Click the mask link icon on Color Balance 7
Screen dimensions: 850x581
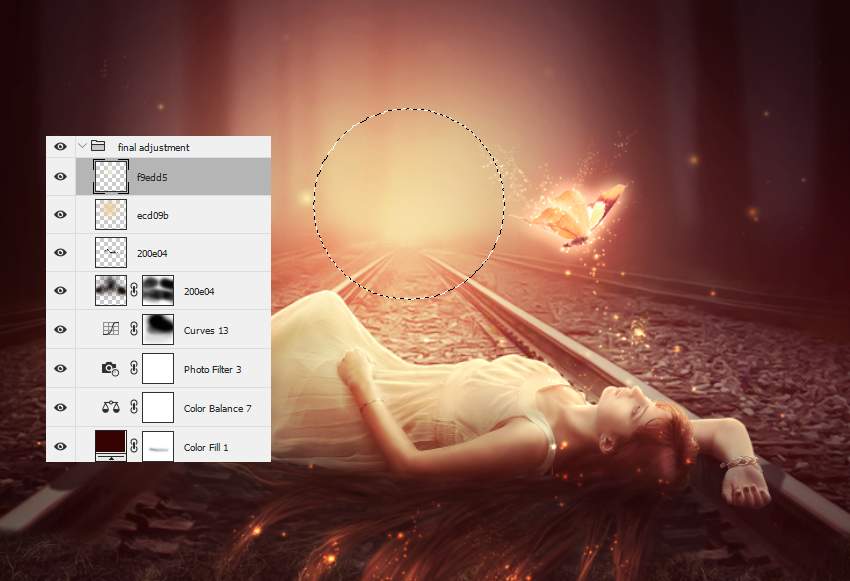[x=133, y=407]
